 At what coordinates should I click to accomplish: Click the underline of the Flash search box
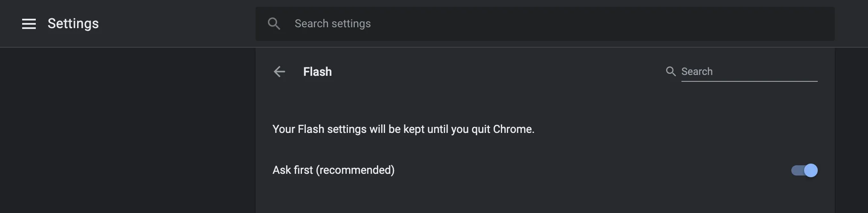pos(750,81)
